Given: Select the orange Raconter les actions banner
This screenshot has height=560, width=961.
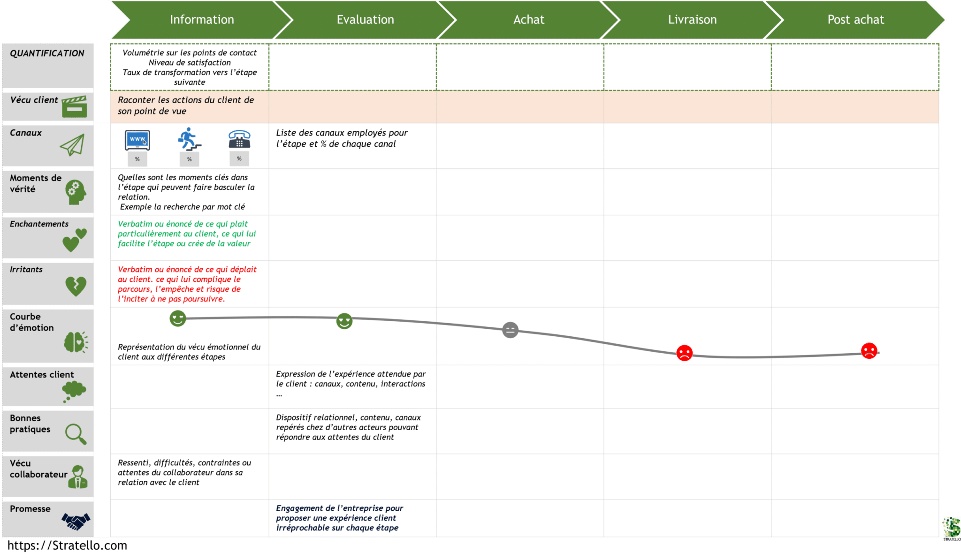Looking at the screenshot, I should (x=185, y=105).
